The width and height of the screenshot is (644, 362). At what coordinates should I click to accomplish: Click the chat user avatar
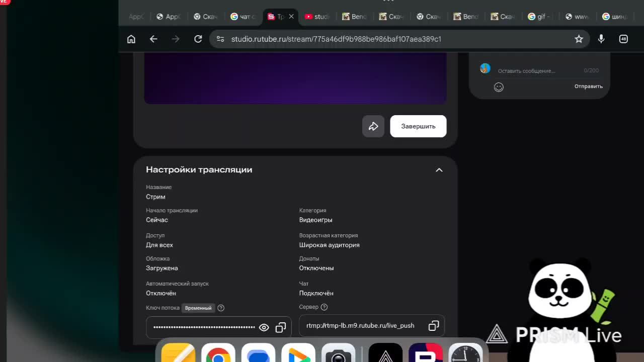[x=485, y=68]
